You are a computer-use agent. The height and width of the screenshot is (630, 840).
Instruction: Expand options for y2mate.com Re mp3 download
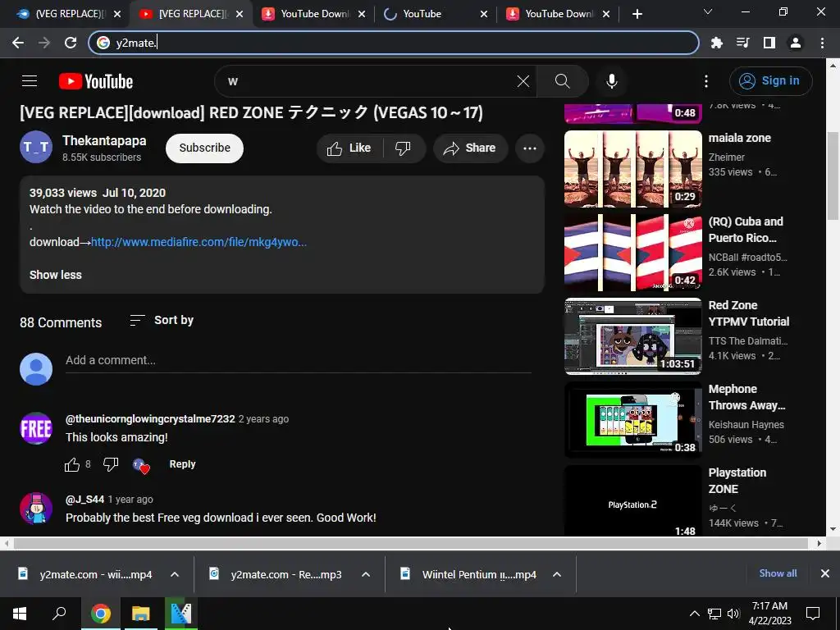[366, 574]
